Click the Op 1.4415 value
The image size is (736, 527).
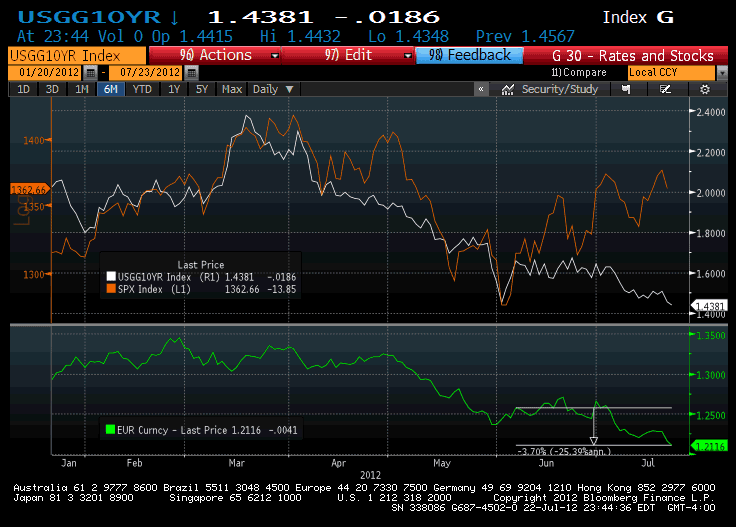(x=192, y=36)
